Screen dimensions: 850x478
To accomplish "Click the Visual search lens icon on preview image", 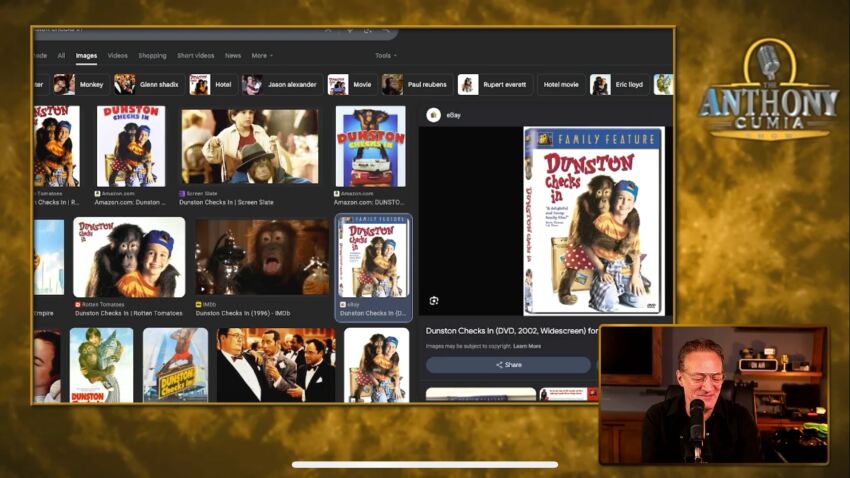I will [434, 301].
